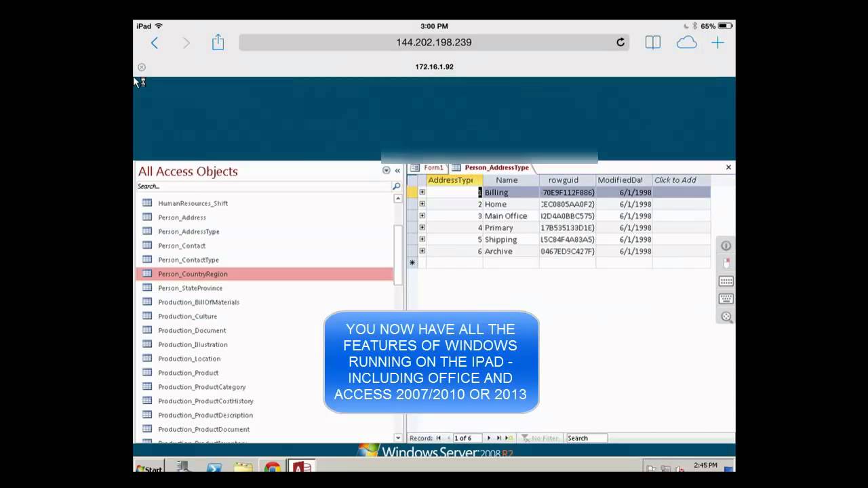The height and width of the screenshot is (488, 868).
Task: Focus the 144.202.198.239 address bar
Action: tap(434, 42)
